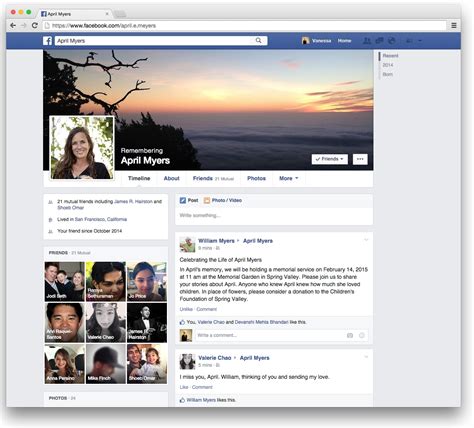The image size is (474, 428).
Task: Select the Post composer tab
Action: point(189,200)
